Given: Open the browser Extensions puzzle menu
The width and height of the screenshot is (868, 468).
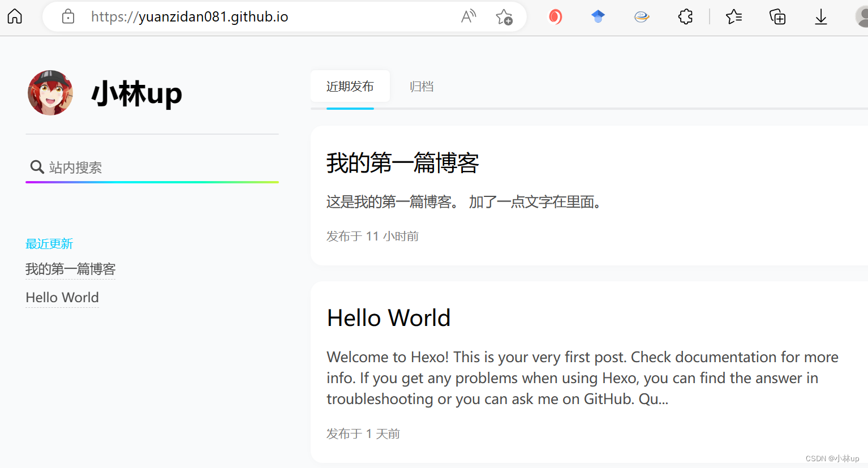Looking at the screenshot, I should pyautogui.click(x=685, y=16).
